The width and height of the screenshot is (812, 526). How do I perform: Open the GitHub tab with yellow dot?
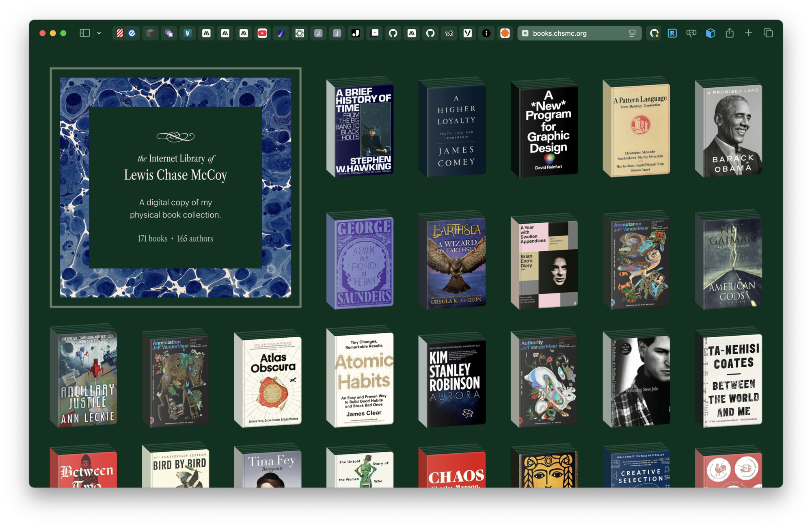tap(654, 33)
